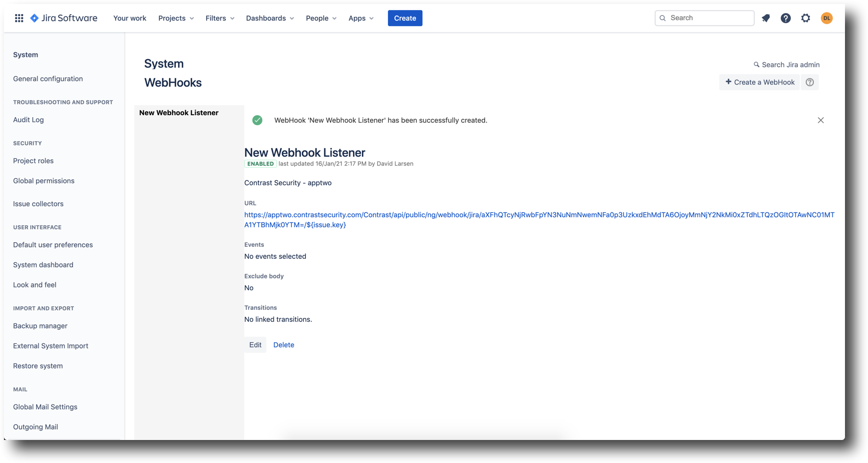Viewport: 868px width, 463px height.
Task: Open Backup manager
Action: tap(40, 326)
